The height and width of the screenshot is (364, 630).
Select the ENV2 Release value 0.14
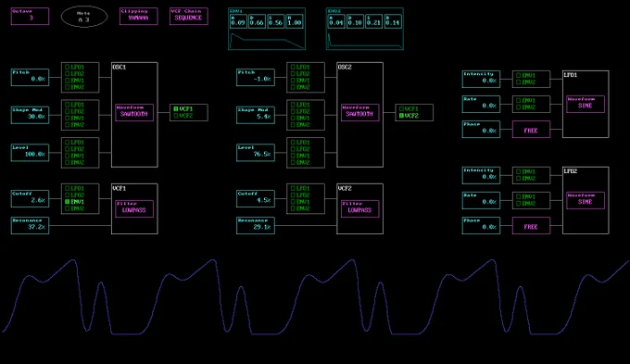point(393,21)
